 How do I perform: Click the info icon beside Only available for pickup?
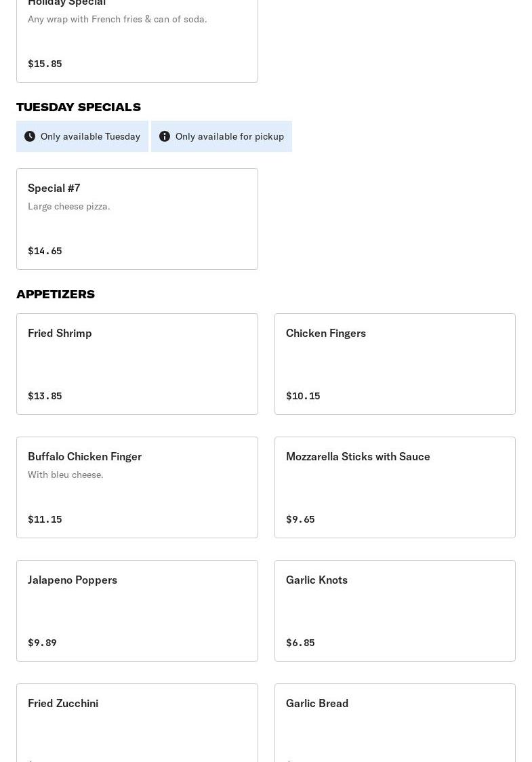pyautogui.click(x=165, y=136)
